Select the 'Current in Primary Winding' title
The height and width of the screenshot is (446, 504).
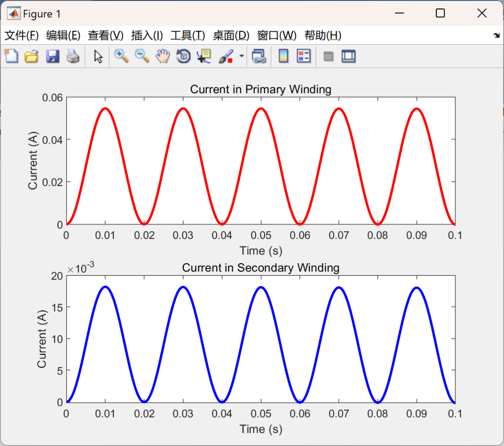[261, 89]
